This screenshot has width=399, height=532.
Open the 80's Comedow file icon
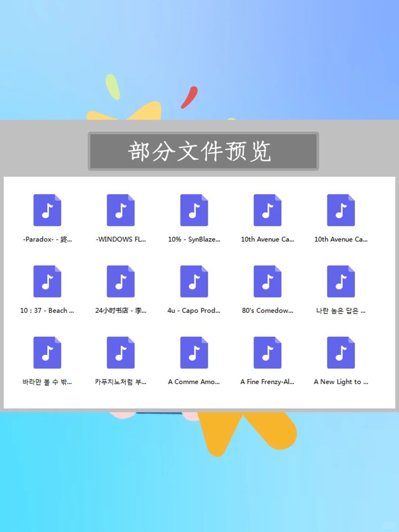click(267, 281)
